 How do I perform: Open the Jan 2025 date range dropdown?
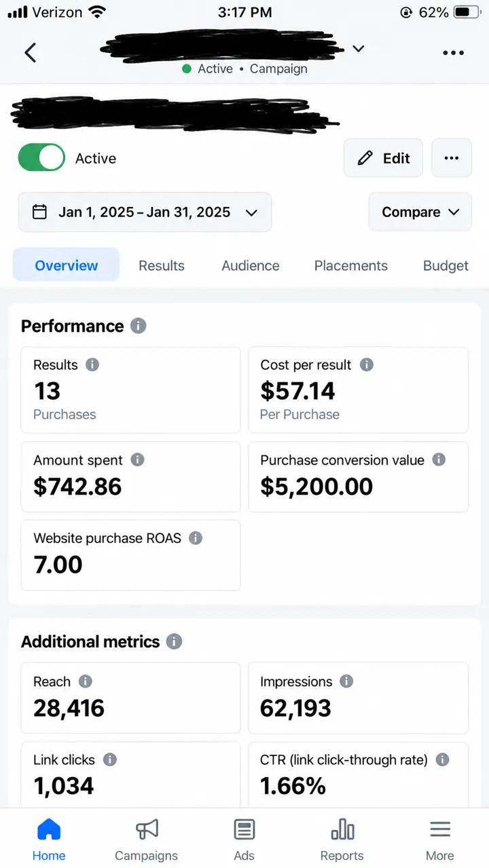(x=145, y=212)
